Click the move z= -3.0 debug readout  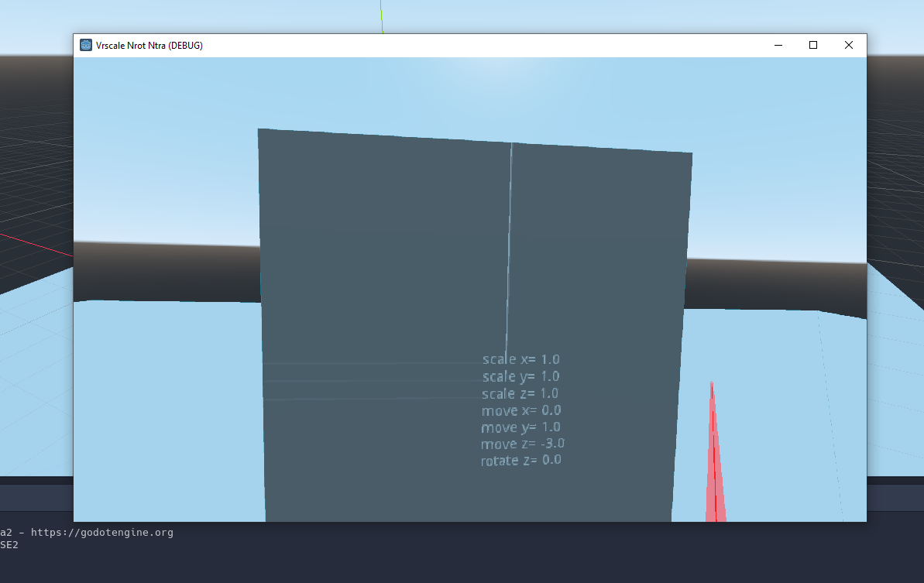point(522,444)
